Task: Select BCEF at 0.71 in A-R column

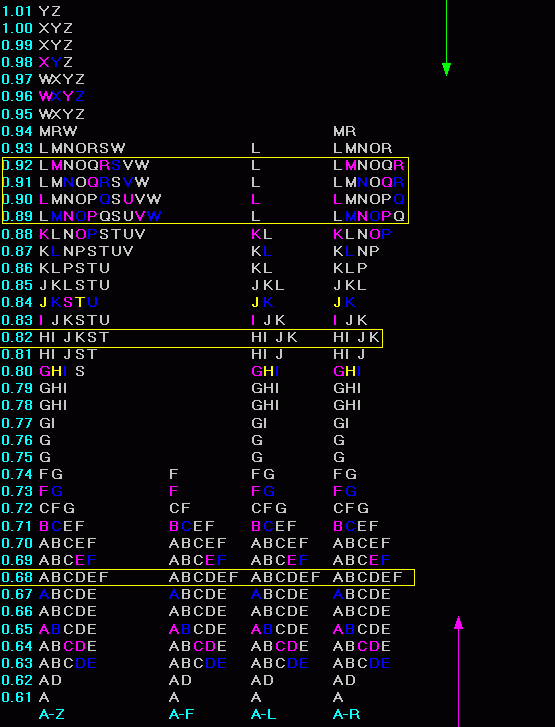Action: pyautogui.click(x=356, y=526)
